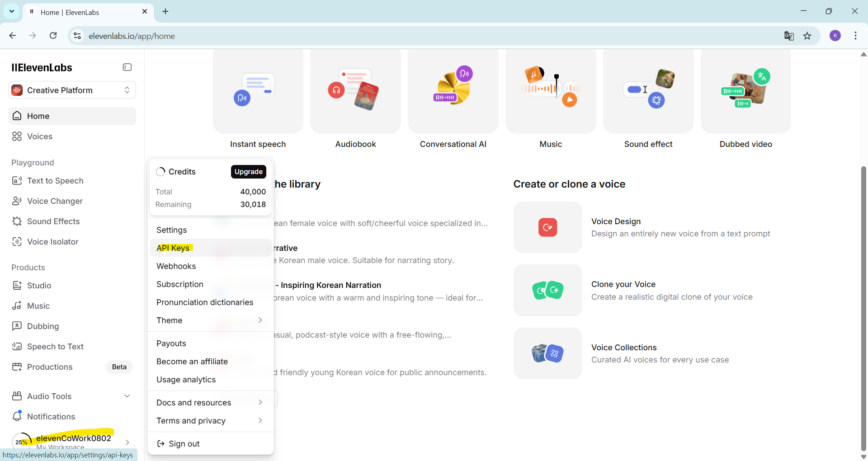Open the Speech to Text icon
This screenshot has width=868, height=461.
[17, 347]
